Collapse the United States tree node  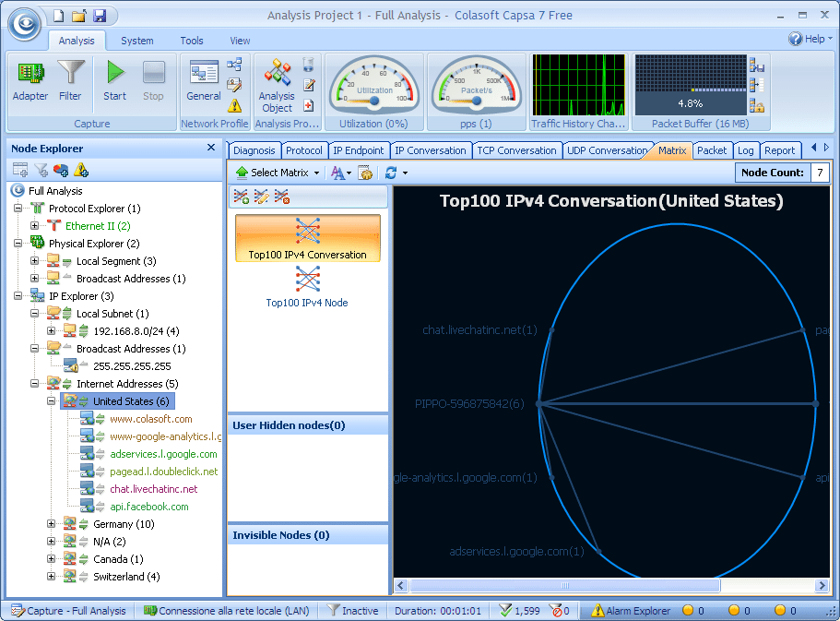coord(52,401)
